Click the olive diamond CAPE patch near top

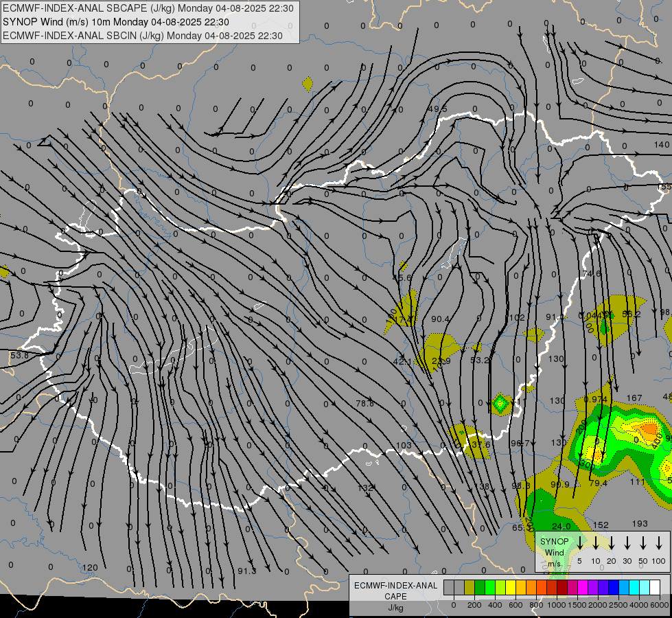pyautogui.click(x=308, y=84)
